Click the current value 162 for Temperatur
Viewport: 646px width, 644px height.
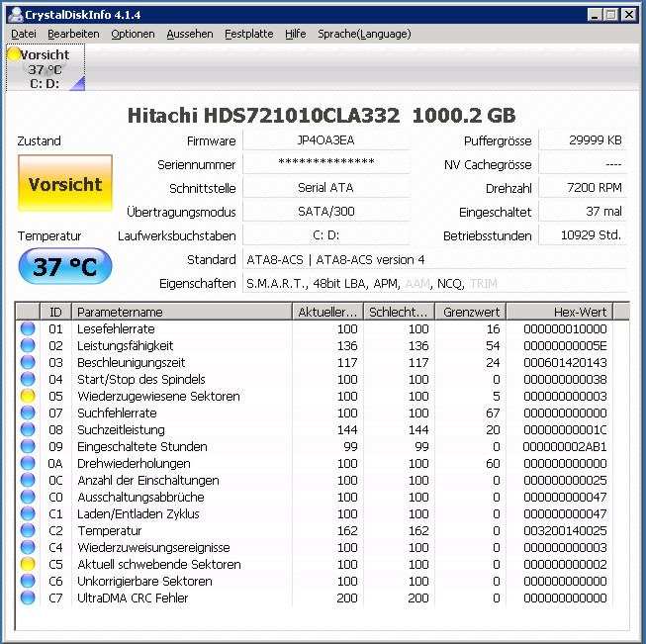pos(347,530)
